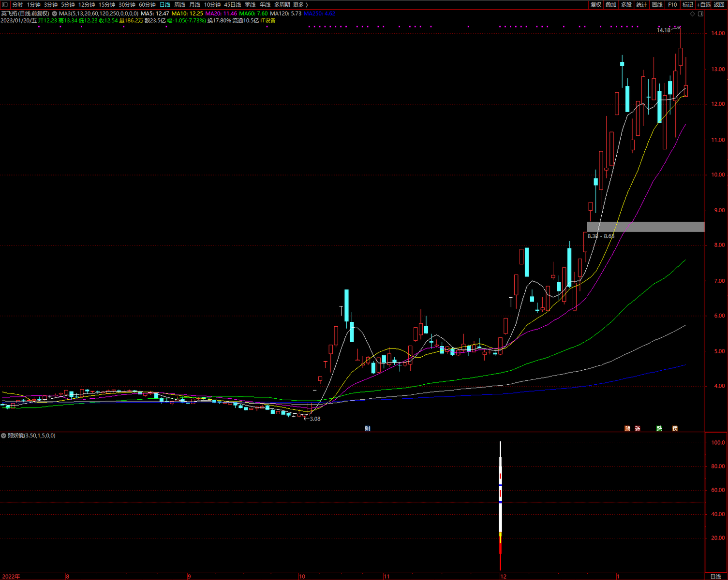Click the orange 预 marker icon

[627, 429]
